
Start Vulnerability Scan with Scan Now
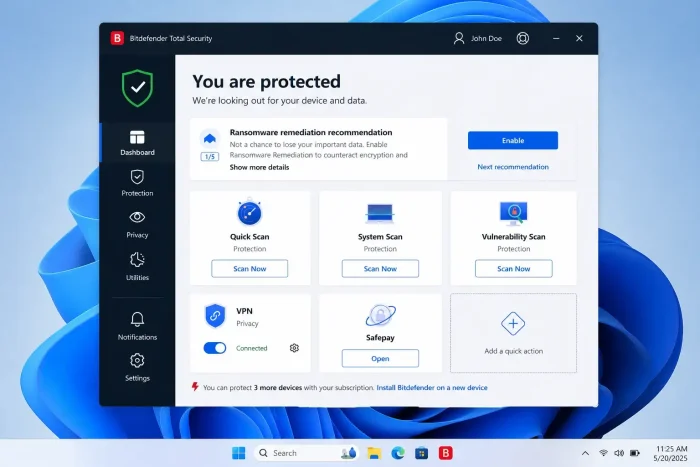(513, 269)
